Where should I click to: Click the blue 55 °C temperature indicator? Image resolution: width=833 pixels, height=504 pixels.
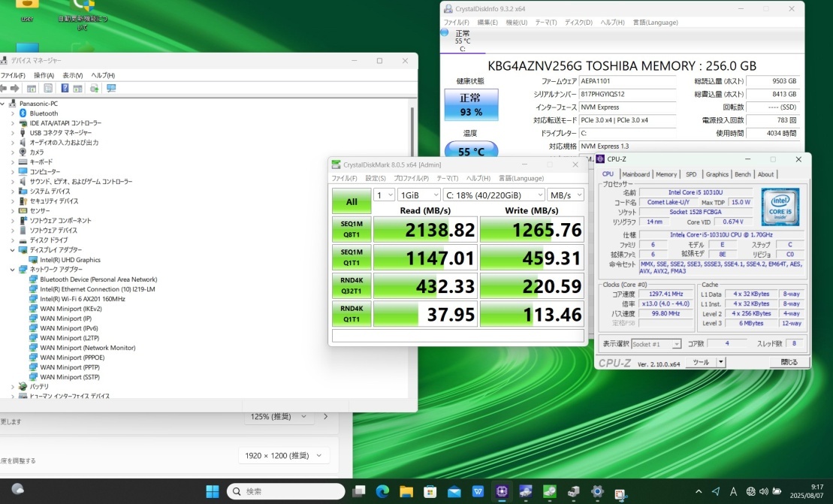tap(471, 151)
